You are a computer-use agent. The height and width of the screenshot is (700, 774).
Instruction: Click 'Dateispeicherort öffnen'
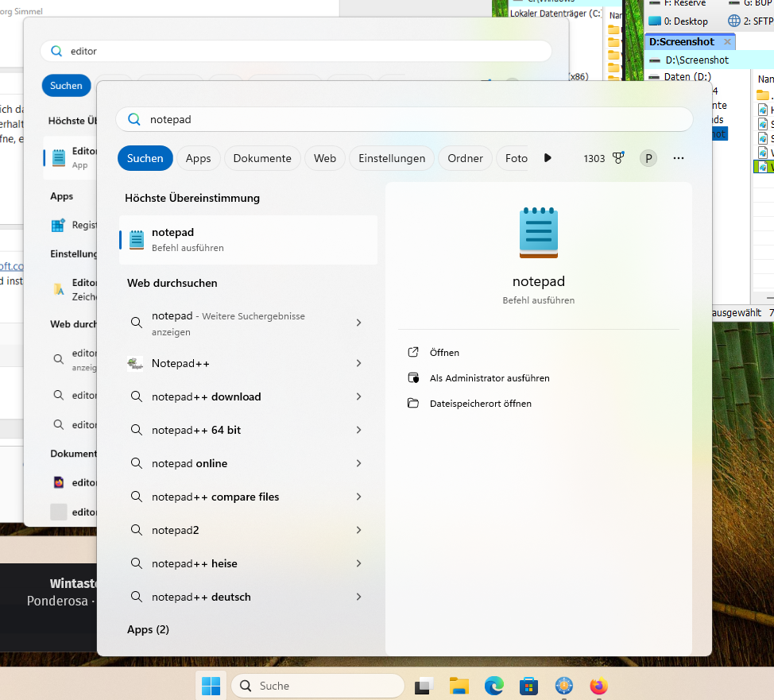(480, 404)
